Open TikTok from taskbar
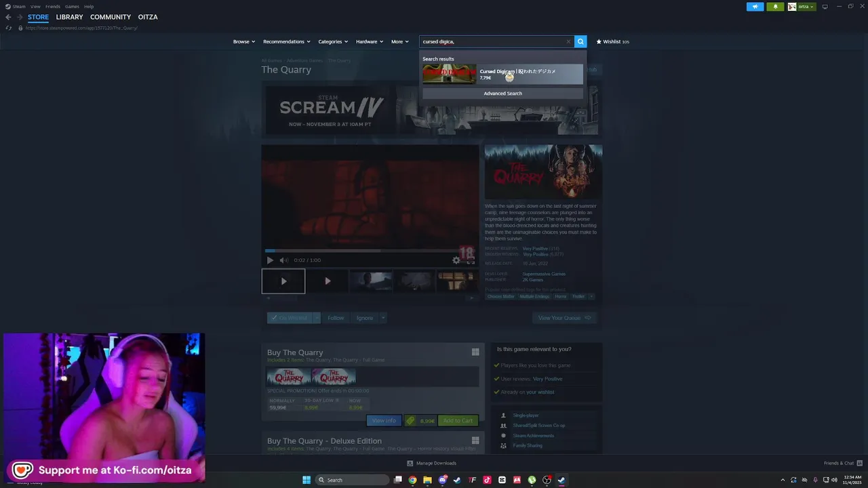Screen dimensions: 868x488 [487, 480]
